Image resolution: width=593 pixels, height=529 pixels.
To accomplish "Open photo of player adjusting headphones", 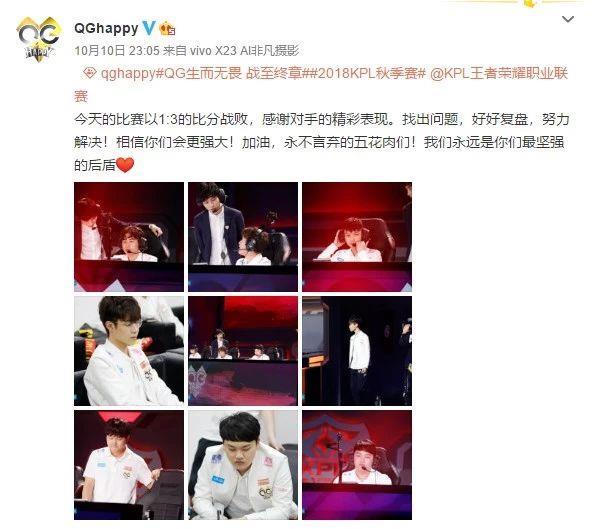I will (x=357, y=237).
